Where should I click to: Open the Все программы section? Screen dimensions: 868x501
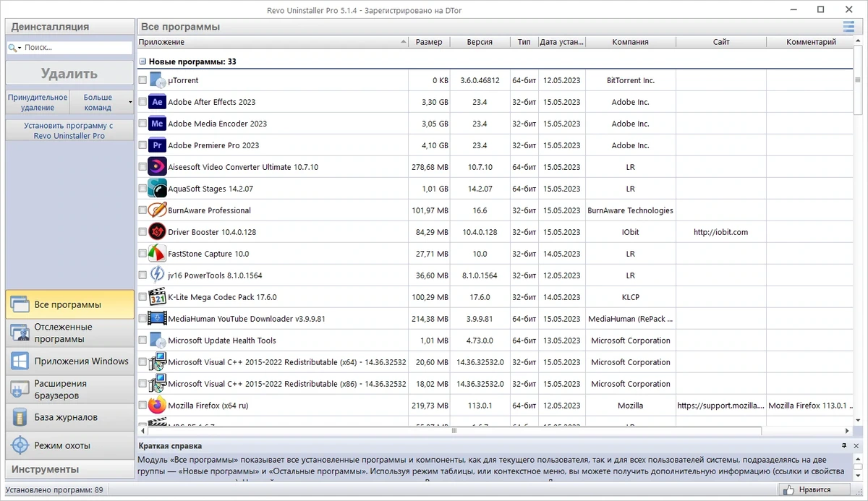click(70, 305)
